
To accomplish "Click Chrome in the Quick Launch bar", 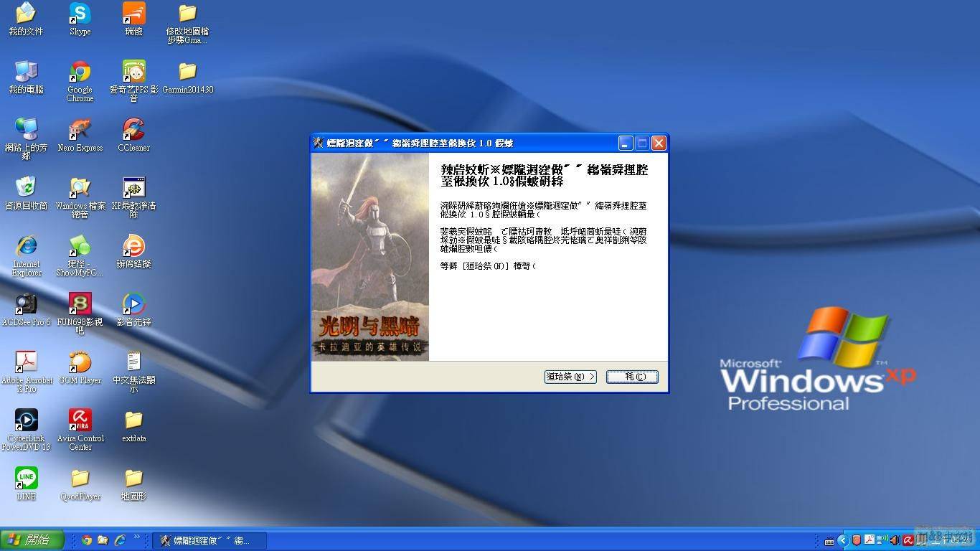I will (87, 540).
